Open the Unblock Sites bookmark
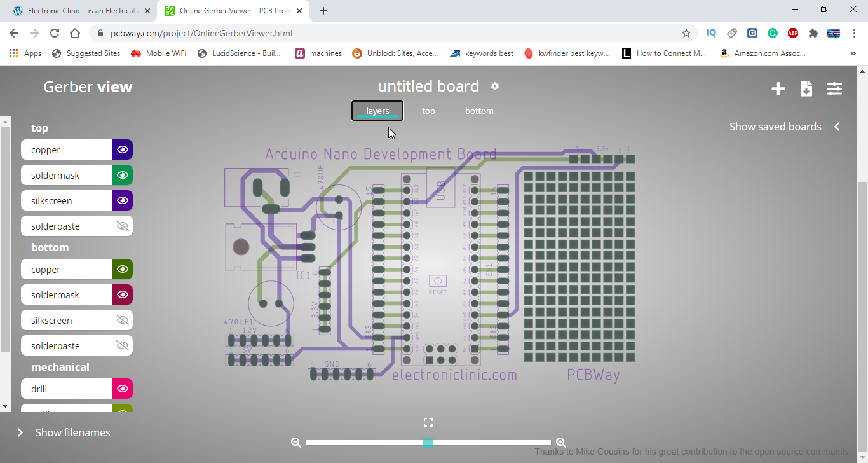Screen dimensions: 868x463 point(395,53)
